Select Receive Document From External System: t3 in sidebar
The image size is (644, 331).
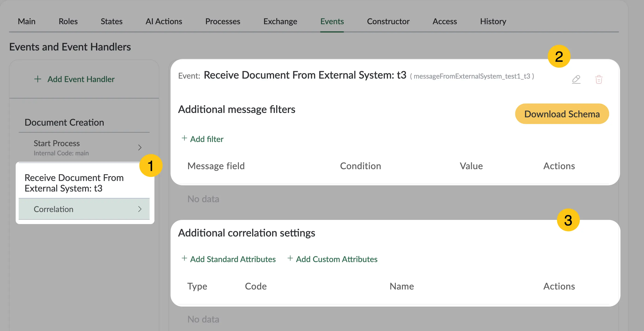(74, 183)
